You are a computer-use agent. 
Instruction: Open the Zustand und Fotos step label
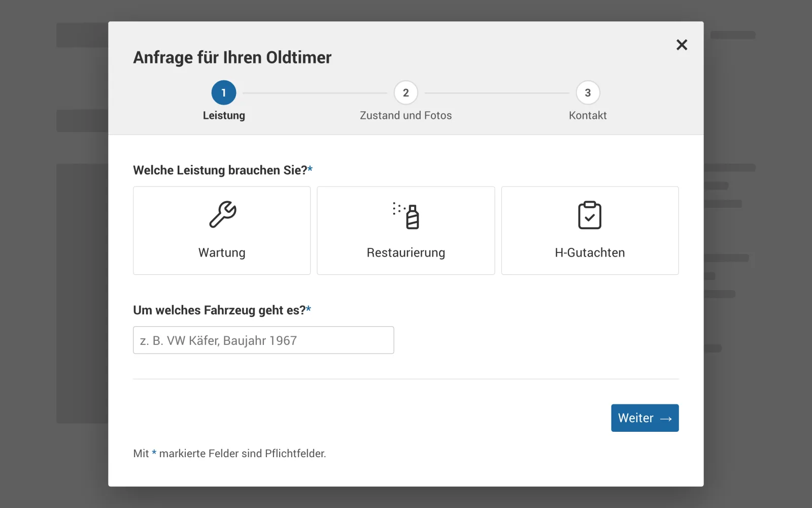406,115
